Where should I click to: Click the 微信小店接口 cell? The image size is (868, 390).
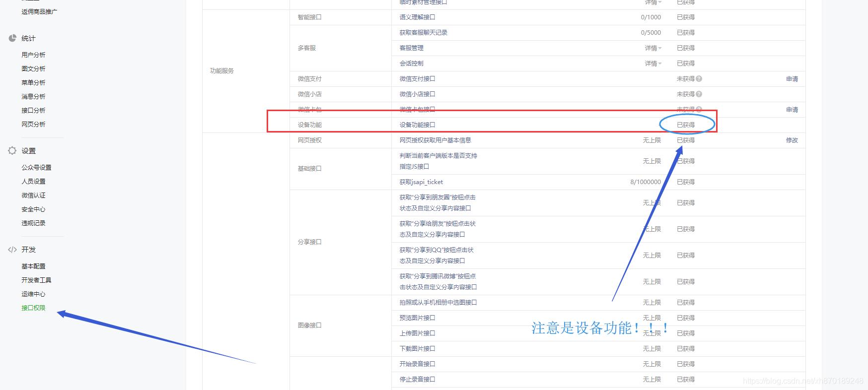point(418,94)
